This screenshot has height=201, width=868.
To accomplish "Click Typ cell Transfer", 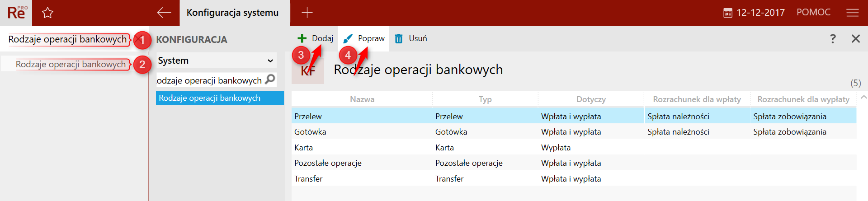I will pyautogui.click(x=449, y=179).
